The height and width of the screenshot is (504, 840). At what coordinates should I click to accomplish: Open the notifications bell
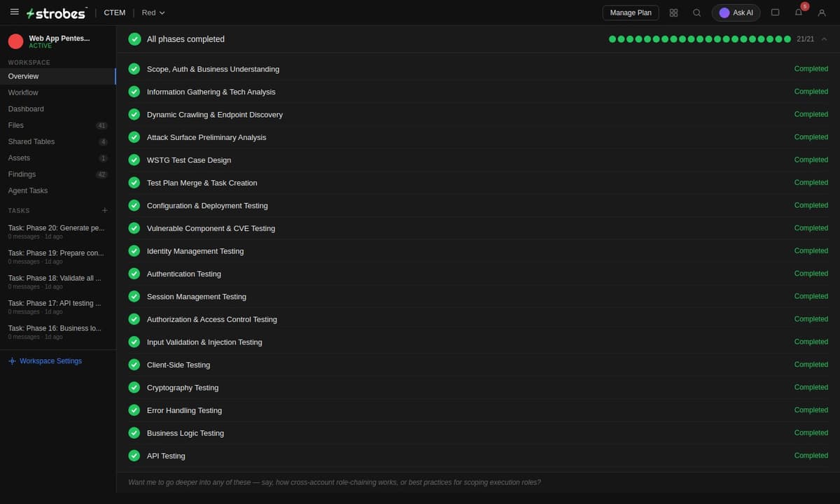tap(799, 13)
